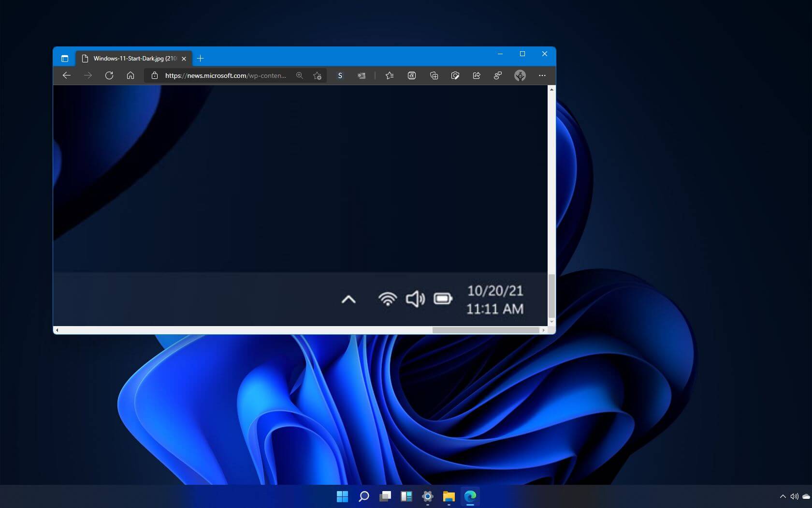This screenshot has width=812, height=508.
Task: Click the Share icon in toolbar
Action: [477, 75]
